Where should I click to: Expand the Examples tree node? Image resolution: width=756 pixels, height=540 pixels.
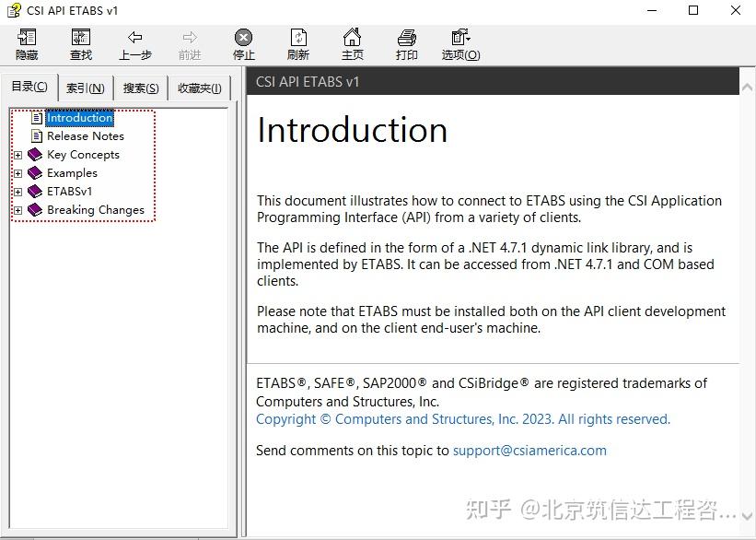click(x=19, y=173)
